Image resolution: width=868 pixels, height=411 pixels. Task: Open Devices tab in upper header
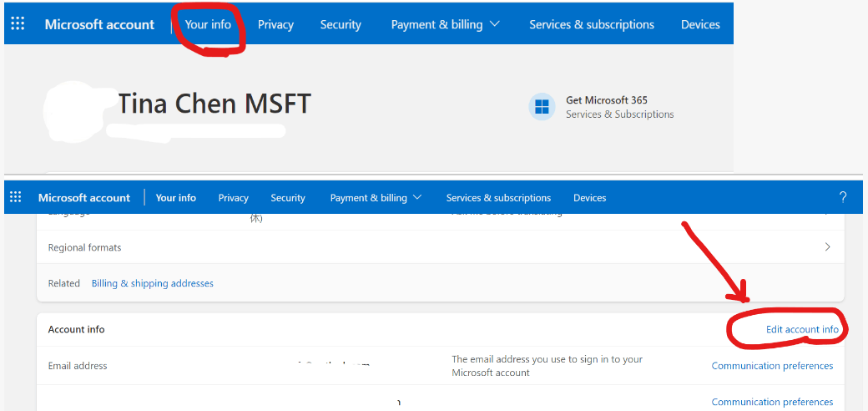point(700,24)
